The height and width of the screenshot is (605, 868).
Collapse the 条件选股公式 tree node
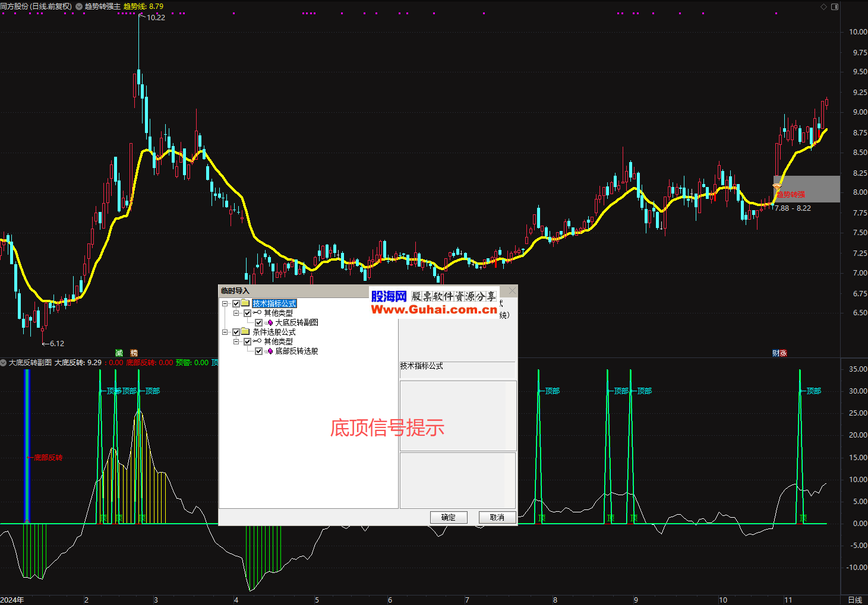coord(225,332)
